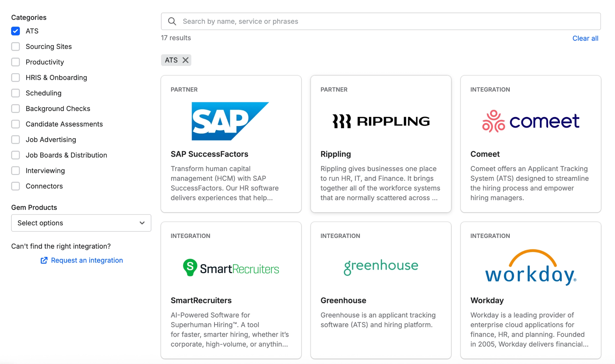Screen dimensions: 615x364
Task: Open the SmartRecruiters card title
Action: (201, 300)
